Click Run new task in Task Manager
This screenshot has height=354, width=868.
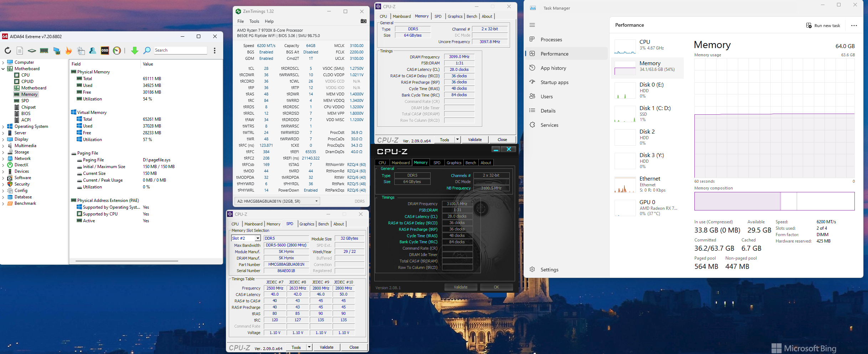823,26
